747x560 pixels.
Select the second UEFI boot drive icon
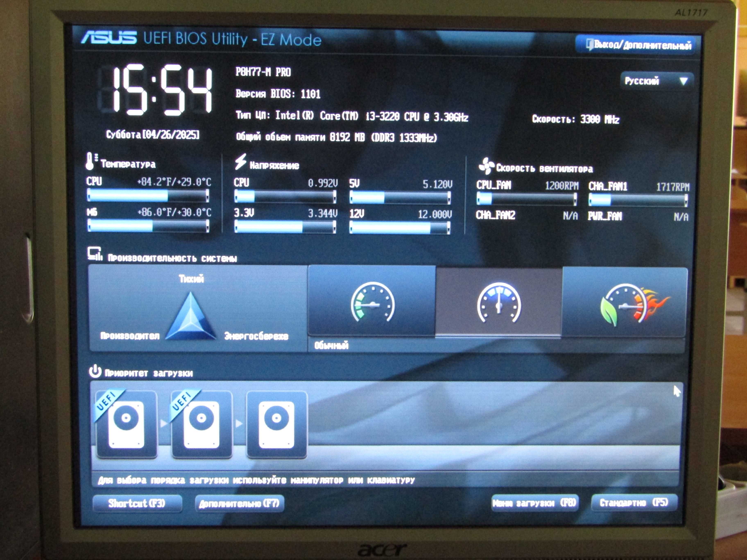tap(202, 424)
